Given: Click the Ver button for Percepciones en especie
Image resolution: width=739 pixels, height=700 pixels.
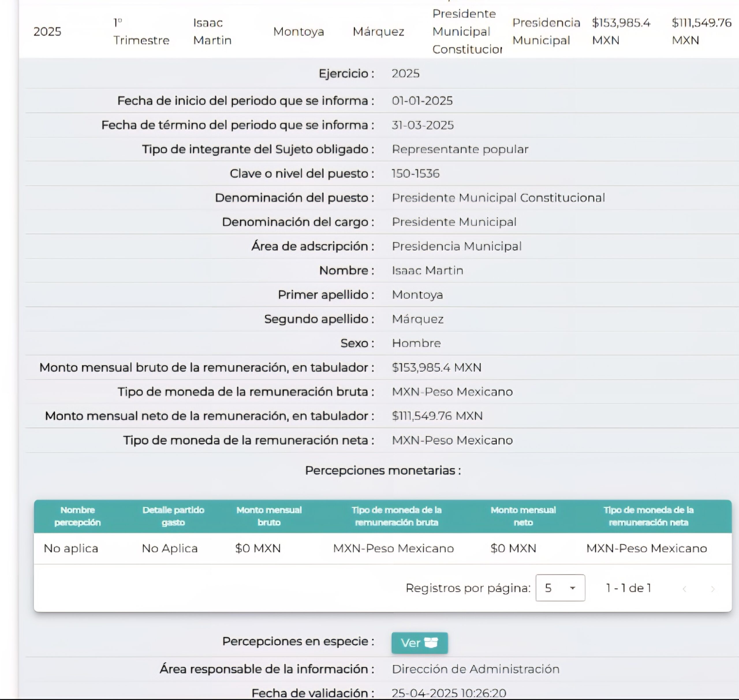Looking at the screenshot, I should click(x=419, y=643).
